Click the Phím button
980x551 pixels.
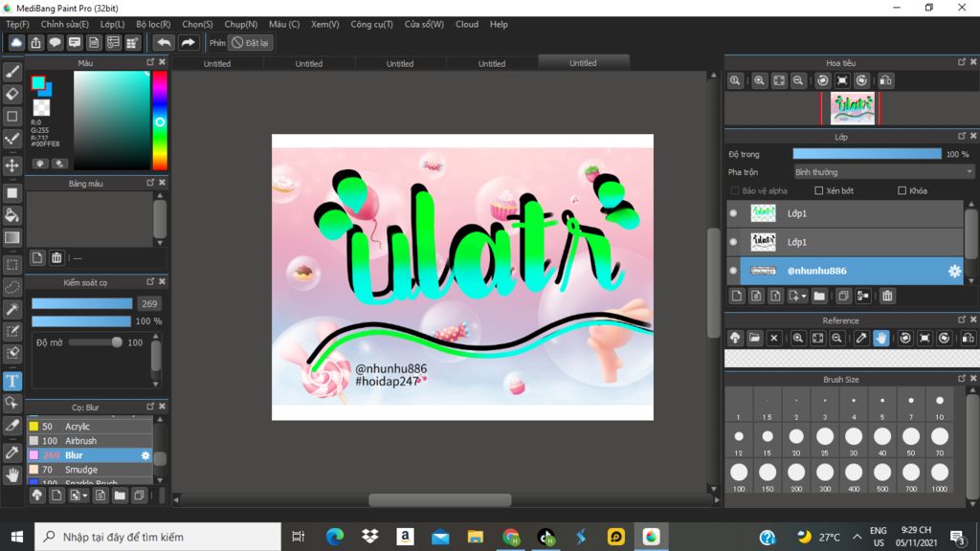pos(217,42)
